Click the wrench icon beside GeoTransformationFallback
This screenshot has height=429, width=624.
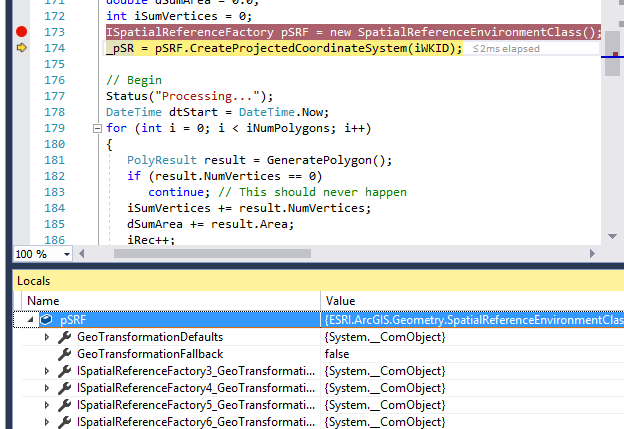click(64, 354)
